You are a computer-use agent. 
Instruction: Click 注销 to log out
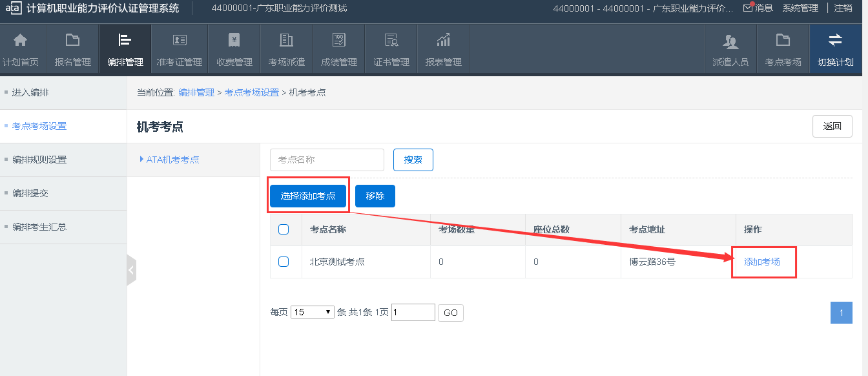pyautogui.click(x=843, y=8)
